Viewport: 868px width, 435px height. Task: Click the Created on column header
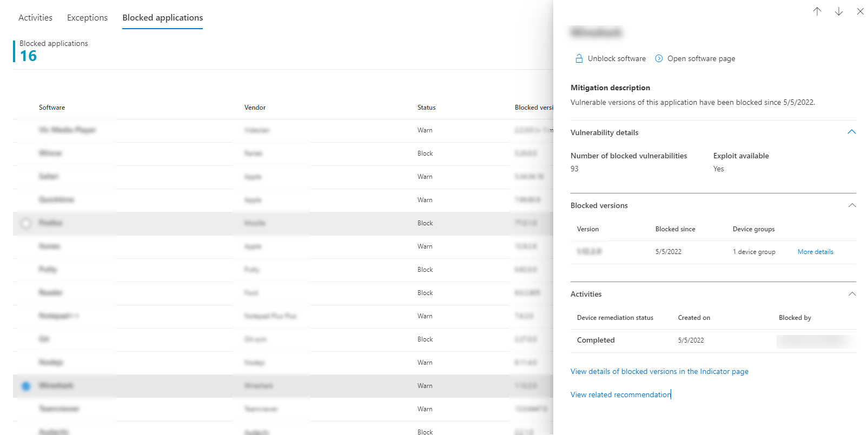pos(694,318)
